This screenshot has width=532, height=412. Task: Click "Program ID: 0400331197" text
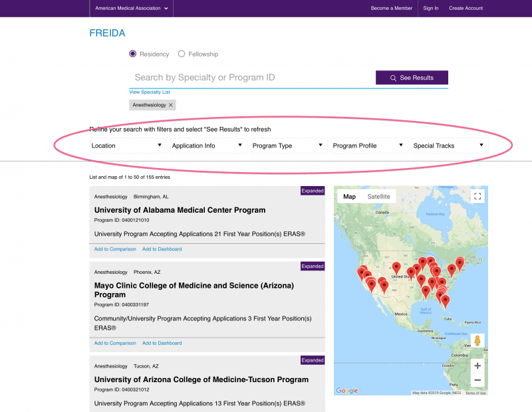pos(122,304)
